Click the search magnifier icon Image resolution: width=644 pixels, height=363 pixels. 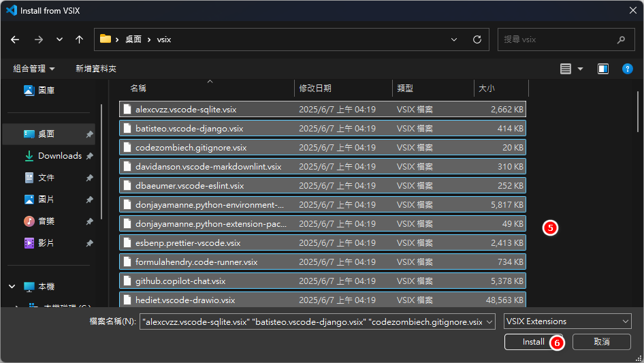(x=621, y=40)
